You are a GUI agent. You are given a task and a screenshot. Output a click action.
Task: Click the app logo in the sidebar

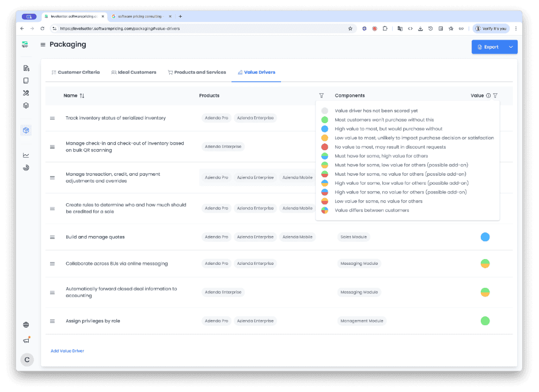[x=25, y=44]
